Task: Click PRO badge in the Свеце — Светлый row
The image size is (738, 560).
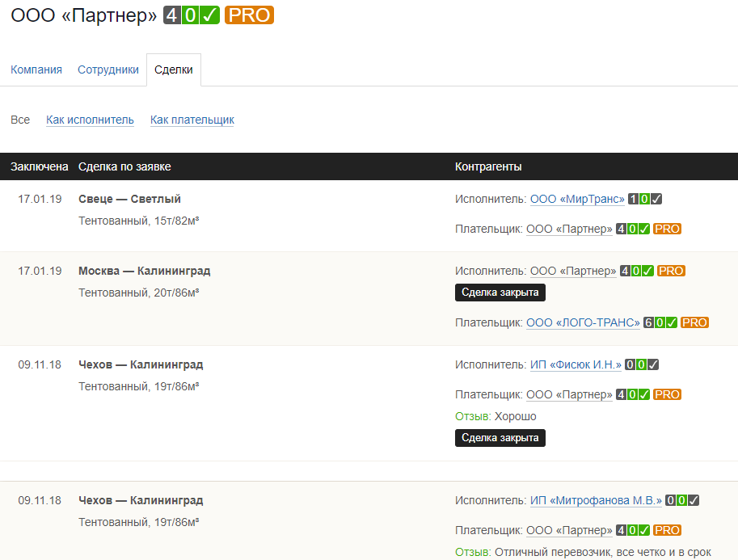Action: pos(667,229)
